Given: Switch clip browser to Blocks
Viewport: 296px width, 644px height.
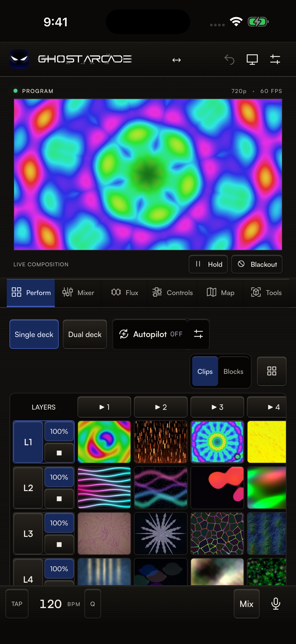Looking at the screenshot, I should [233, 372].
